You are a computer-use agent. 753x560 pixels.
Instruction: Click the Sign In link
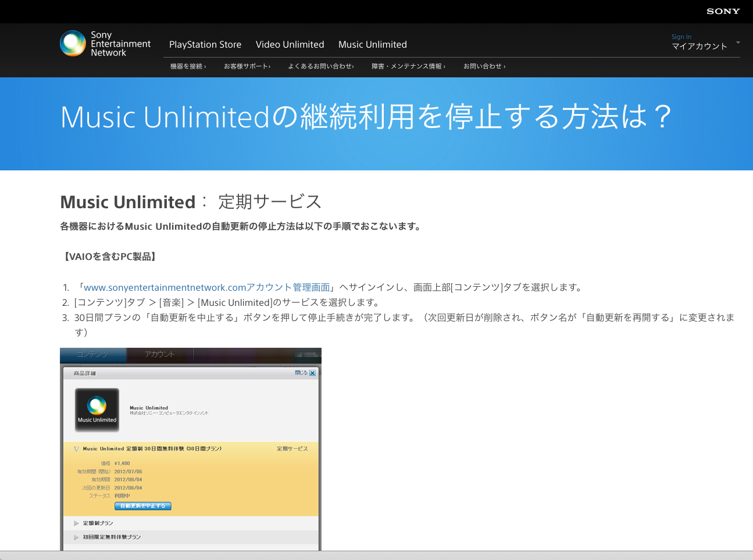[681, 37]
